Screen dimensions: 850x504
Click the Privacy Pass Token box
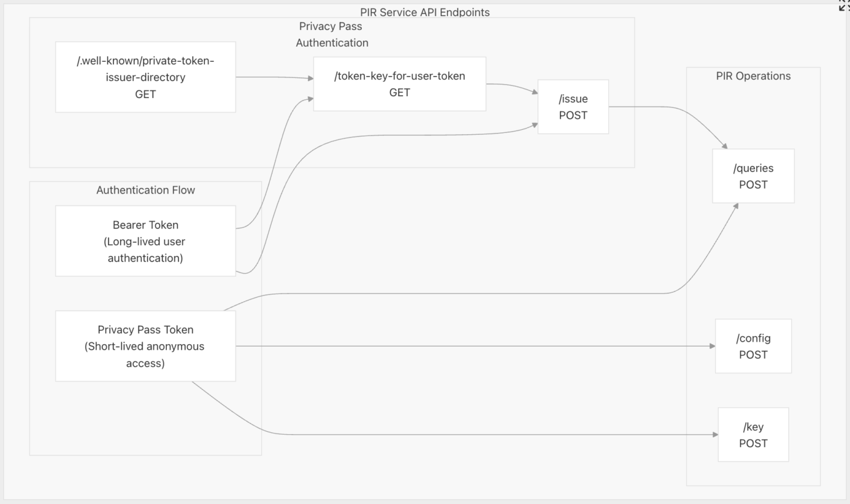tap(145, 346)
